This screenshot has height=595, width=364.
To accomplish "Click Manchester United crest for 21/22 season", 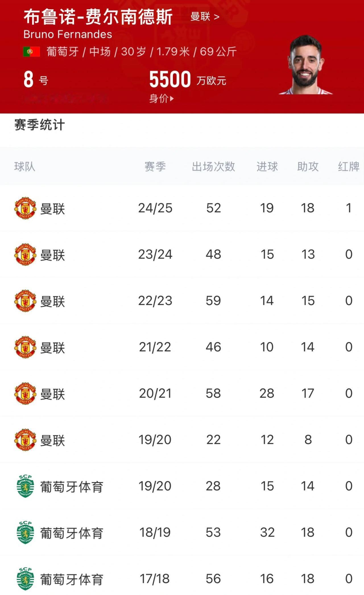I will click(25, 347).
